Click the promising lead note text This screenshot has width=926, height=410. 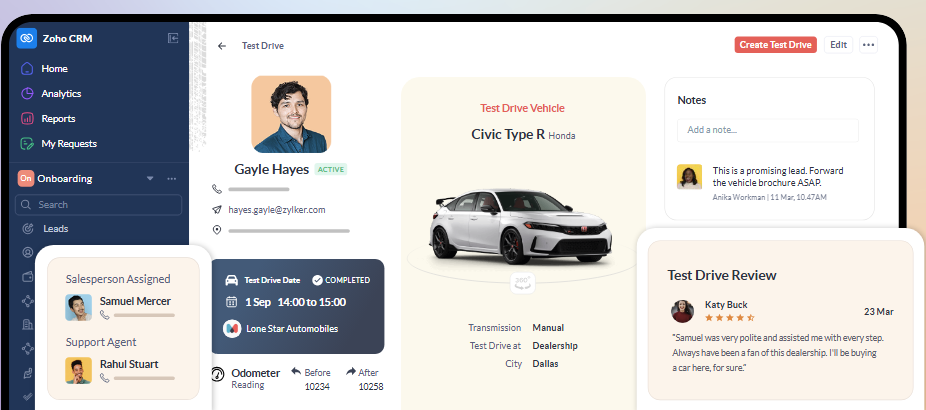coord(778,177)
